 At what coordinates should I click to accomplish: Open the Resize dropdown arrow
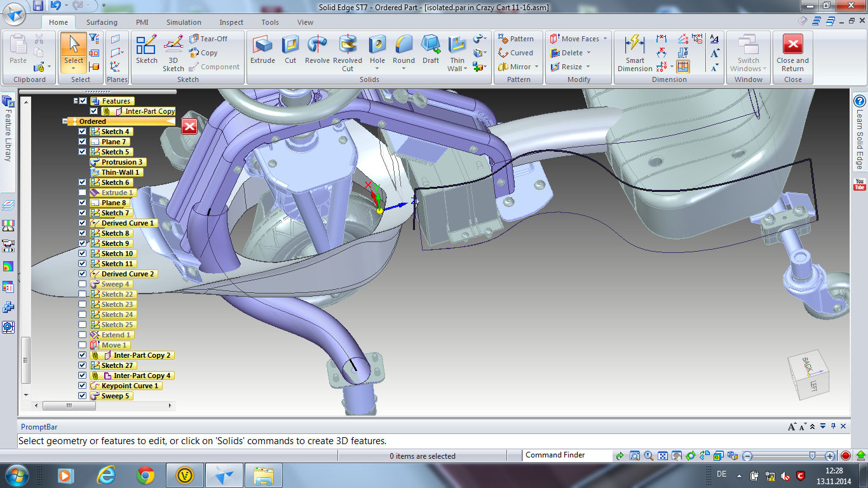pos(588,67)
